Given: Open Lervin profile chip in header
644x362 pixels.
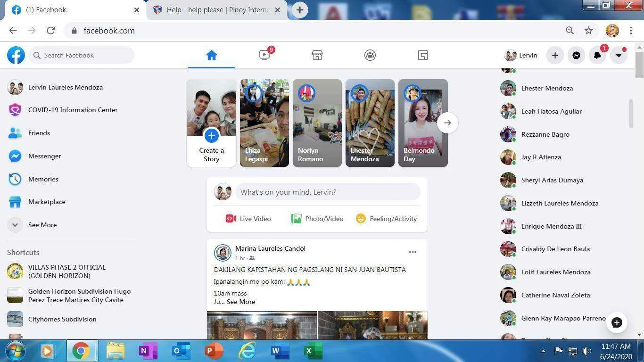Looking at the screenshot, I should (x=521, y=55).
